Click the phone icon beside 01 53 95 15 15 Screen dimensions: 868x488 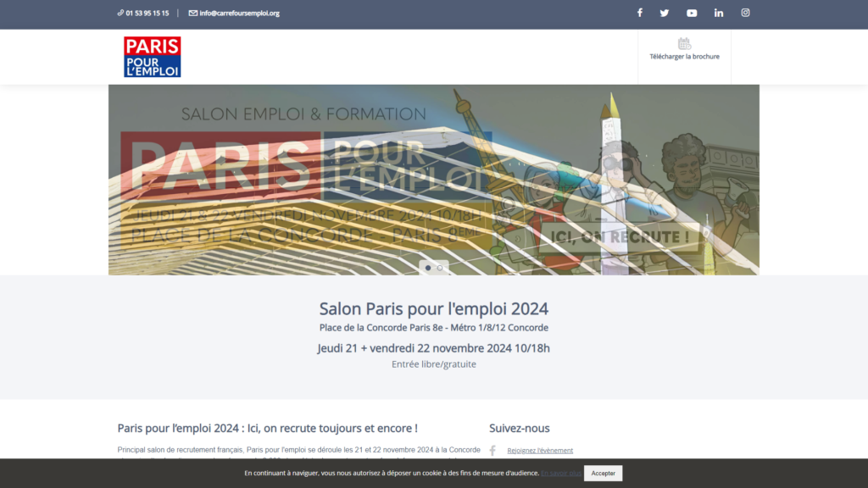click(x=120, y=13)
